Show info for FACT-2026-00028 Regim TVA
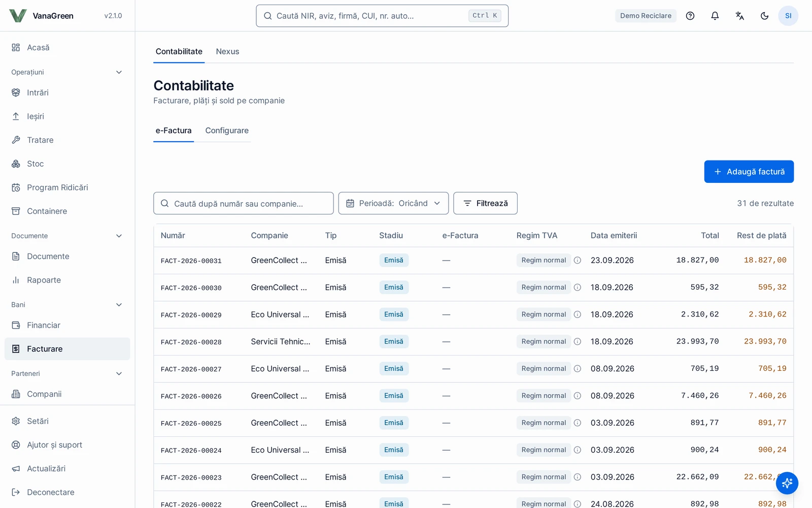 tap(578, 342)
